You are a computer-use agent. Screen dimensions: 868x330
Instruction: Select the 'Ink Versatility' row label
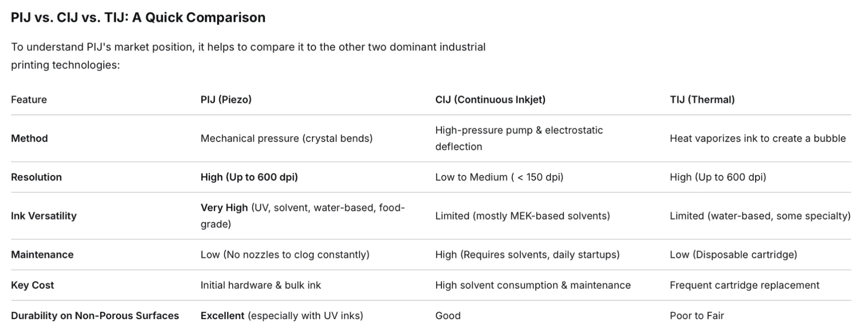44,216
